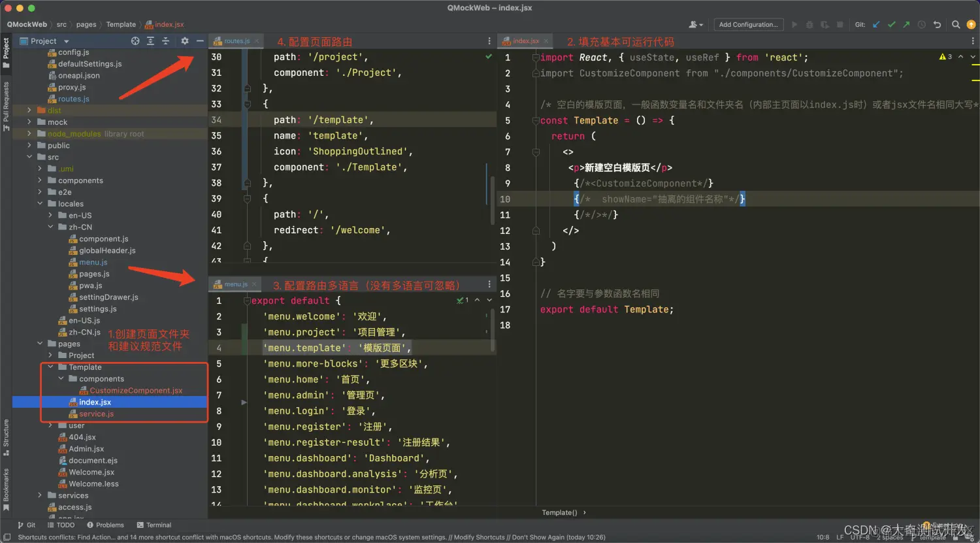Click the Git commit green checkmark
The width and height of the screenshot is (980, 543).
[891, 25]
